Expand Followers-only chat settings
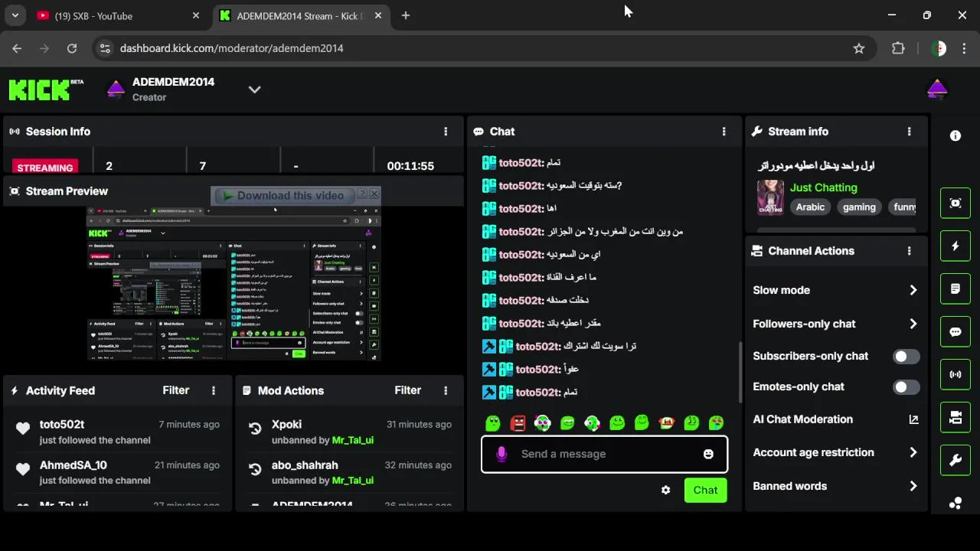Viewport: 980px width, 551px height. [x=913, y=324]
